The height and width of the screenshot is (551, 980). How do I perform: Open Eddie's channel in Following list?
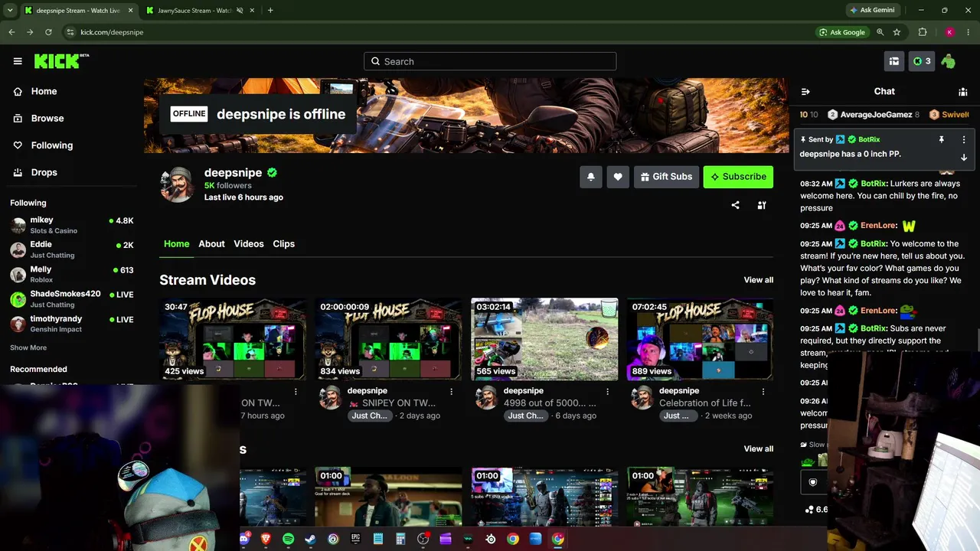click(x=72, y=249)
